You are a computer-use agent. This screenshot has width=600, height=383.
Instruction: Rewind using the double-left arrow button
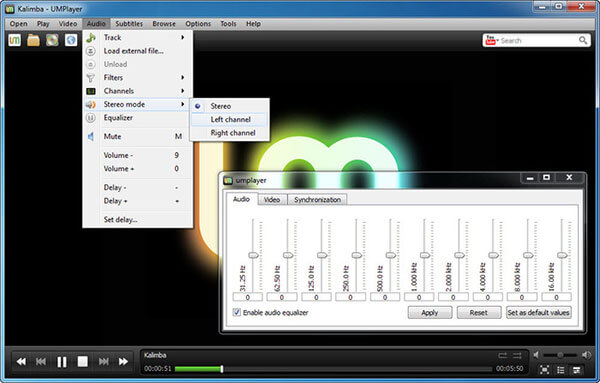tap(21, 361)
